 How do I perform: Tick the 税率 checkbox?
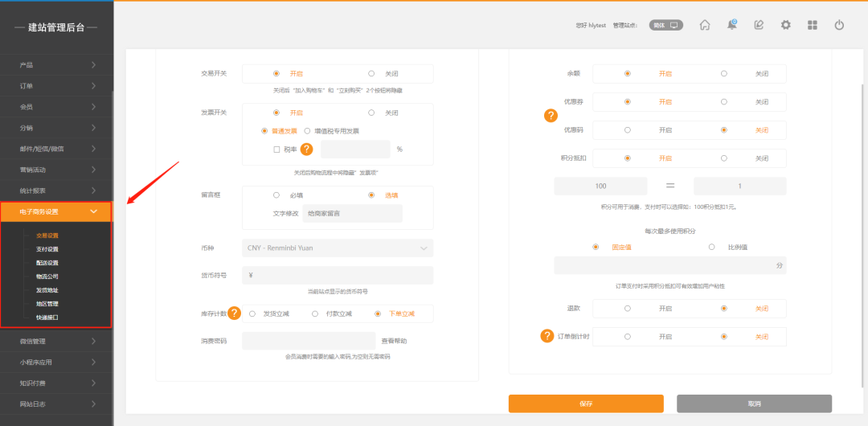click(x=276, y=150)
